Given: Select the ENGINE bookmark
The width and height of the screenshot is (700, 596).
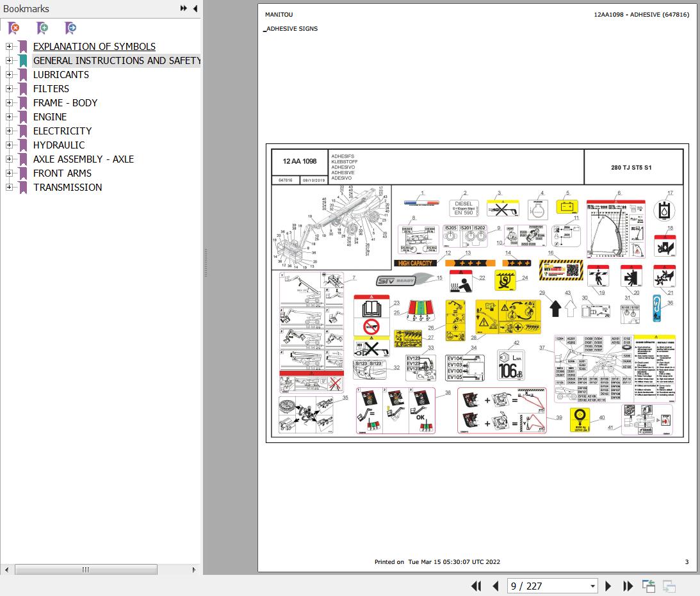Looking at the screenshot, I should 49,117.
